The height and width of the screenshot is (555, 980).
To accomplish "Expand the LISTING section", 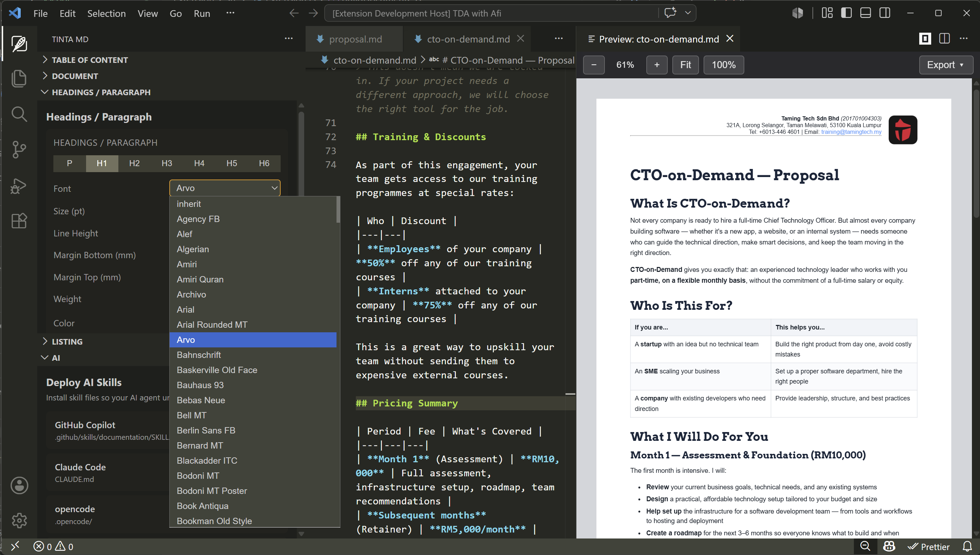I will point(67,341).
